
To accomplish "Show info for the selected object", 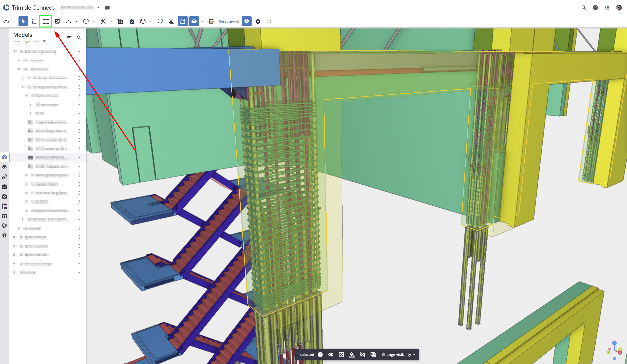I will [x=320, y=355].
